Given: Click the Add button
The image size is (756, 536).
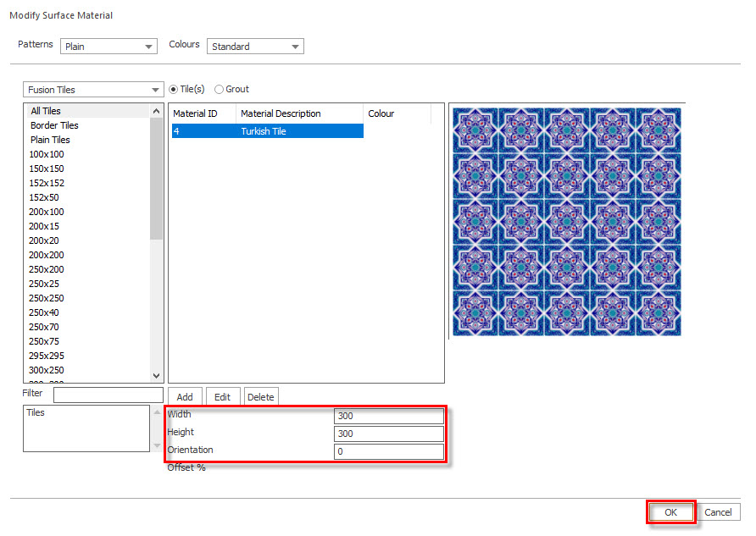Looking at the screenshot, I should 185,397.
